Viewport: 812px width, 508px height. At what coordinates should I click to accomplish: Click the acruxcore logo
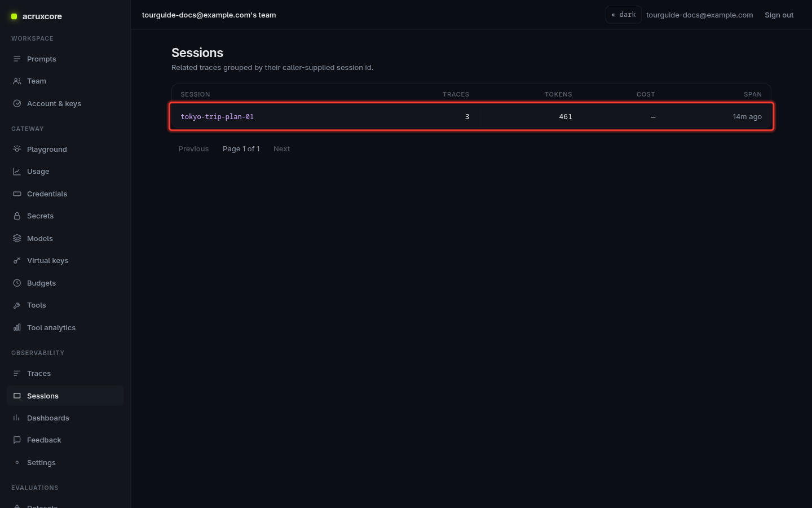coord(37,16)
